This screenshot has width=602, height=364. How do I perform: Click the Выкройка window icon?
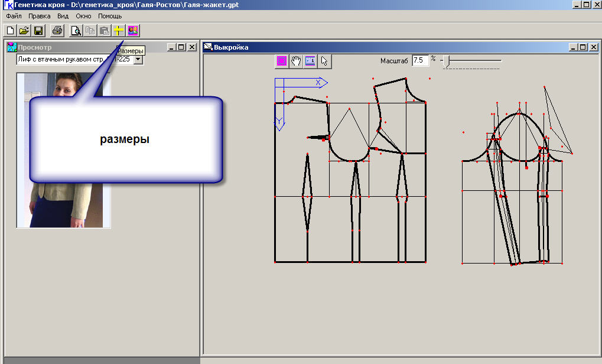[208, 47]
